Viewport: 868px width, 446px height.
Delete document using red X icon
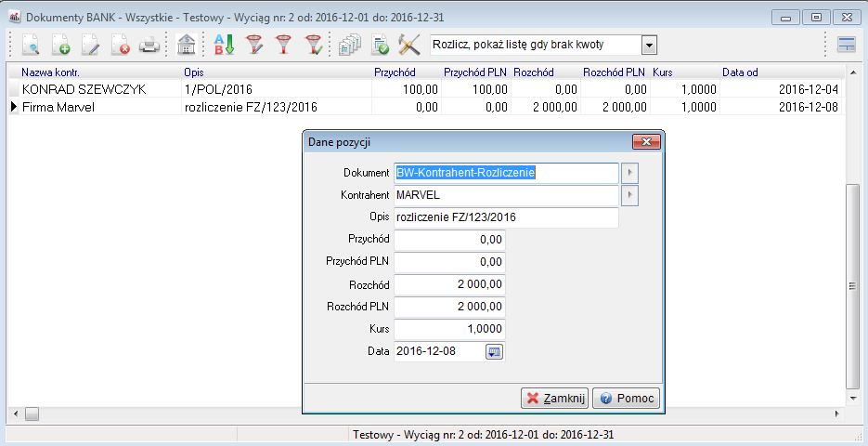[120, 45]
